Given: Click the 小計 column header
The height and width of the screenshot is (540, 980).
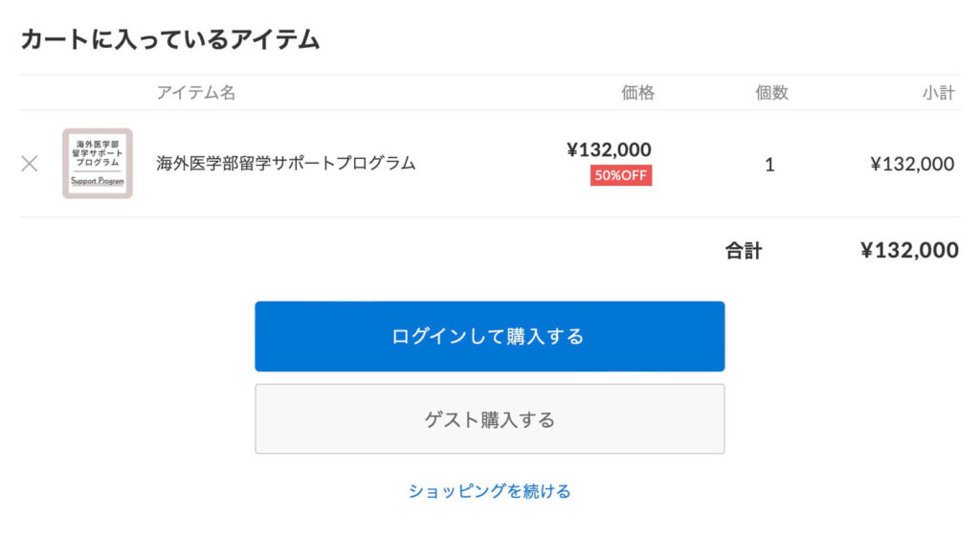Looking at the screenshot, I should click(938, 93).
